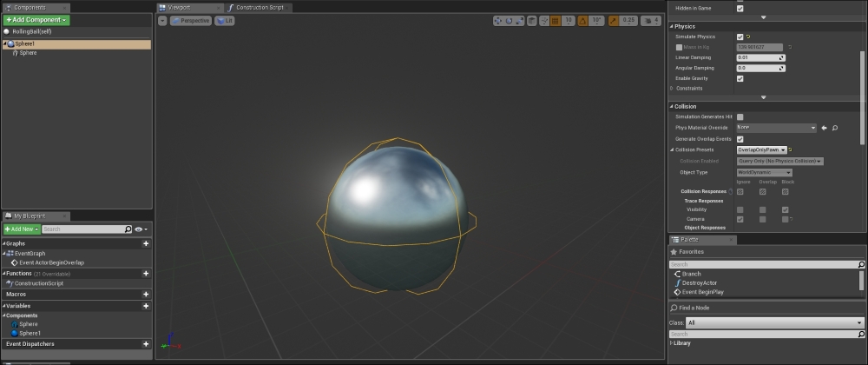Open camera speed setting showing 4
868x365 pixels.
click(651, 21)
